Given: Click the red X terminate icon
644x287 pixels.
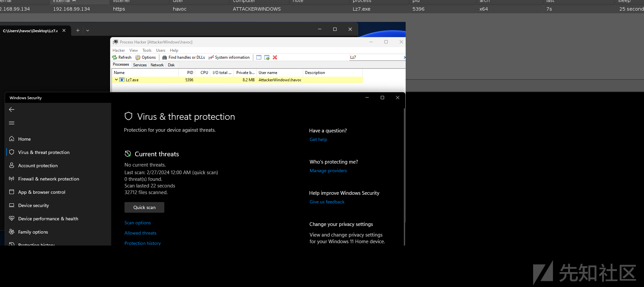Looking at the screenshot, I should (x=275, y=57).
